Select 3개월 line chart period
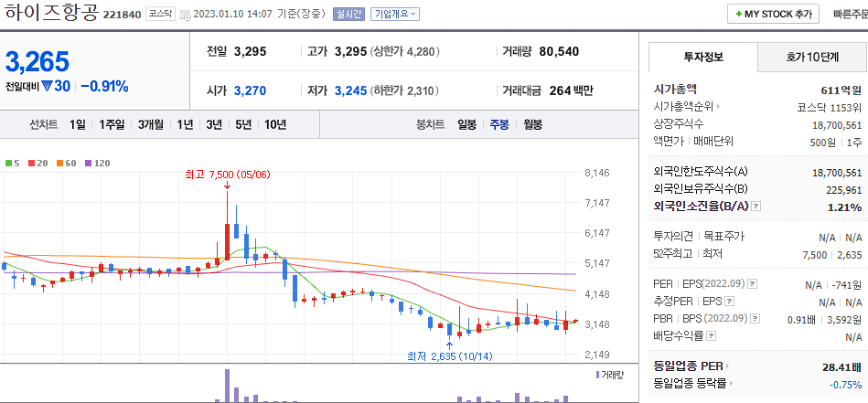Screen dimensions: 868x403 (151, 124)
